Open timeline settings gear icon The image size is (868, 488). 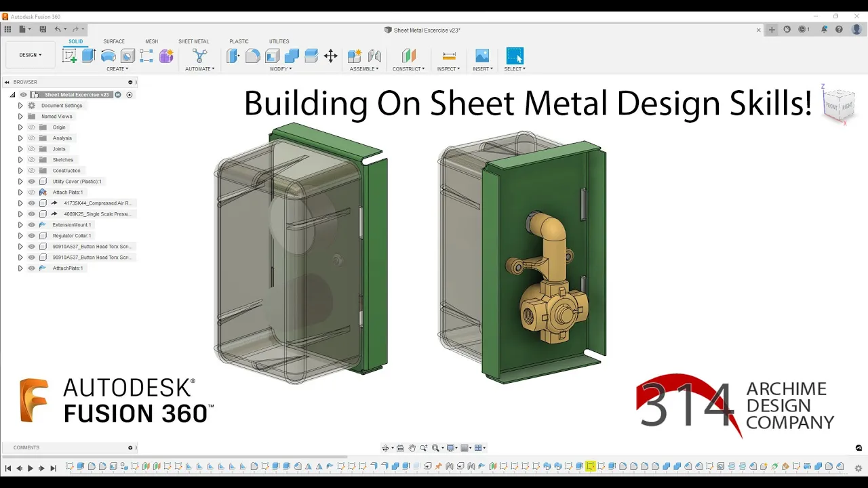tap(859, 468)
